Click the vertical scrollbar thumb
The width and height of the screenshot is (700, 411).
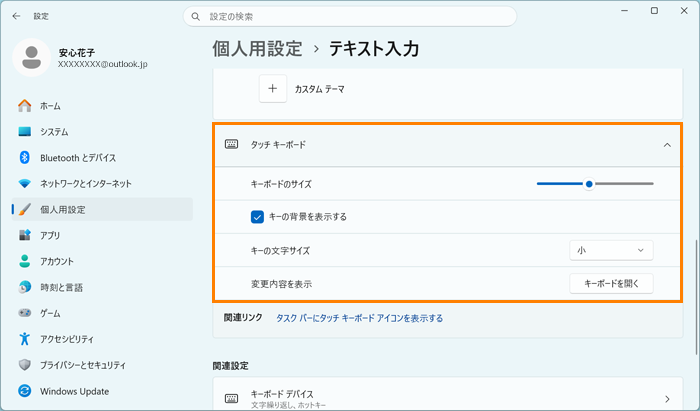pos(696,298)
